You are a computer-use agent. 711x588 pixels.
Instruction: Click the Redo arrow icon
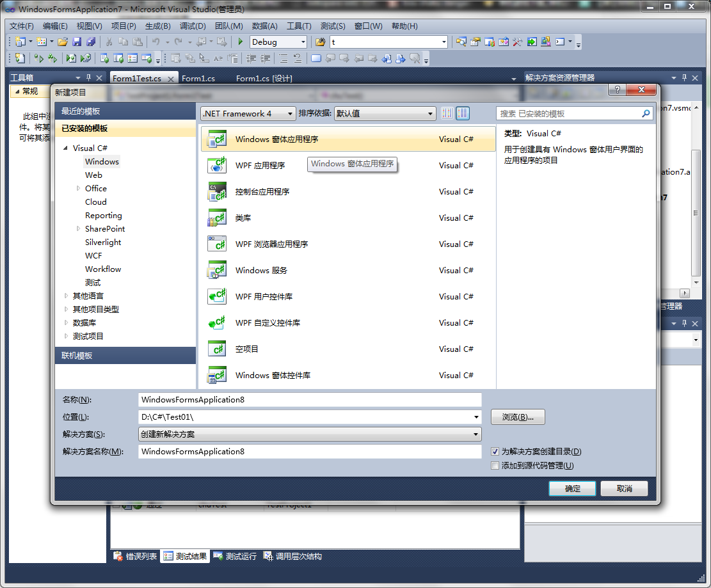point(179,42)
